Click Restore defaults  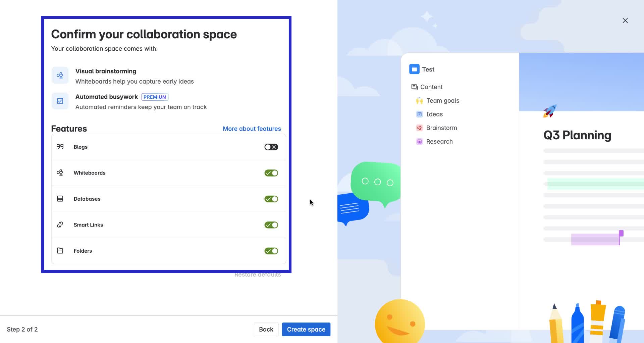[x=258, y=274]
